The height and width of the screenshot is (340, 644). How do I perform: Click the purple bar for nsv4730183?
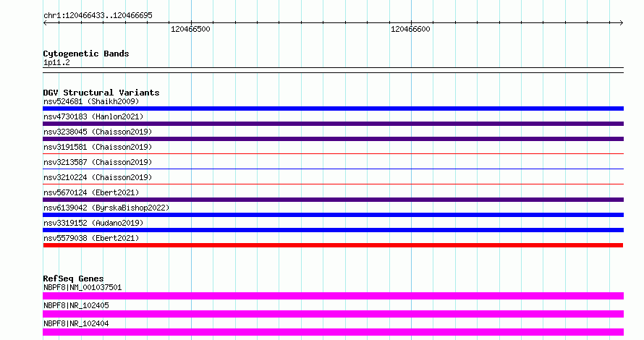pyautogui.click(x=333, y=124)
